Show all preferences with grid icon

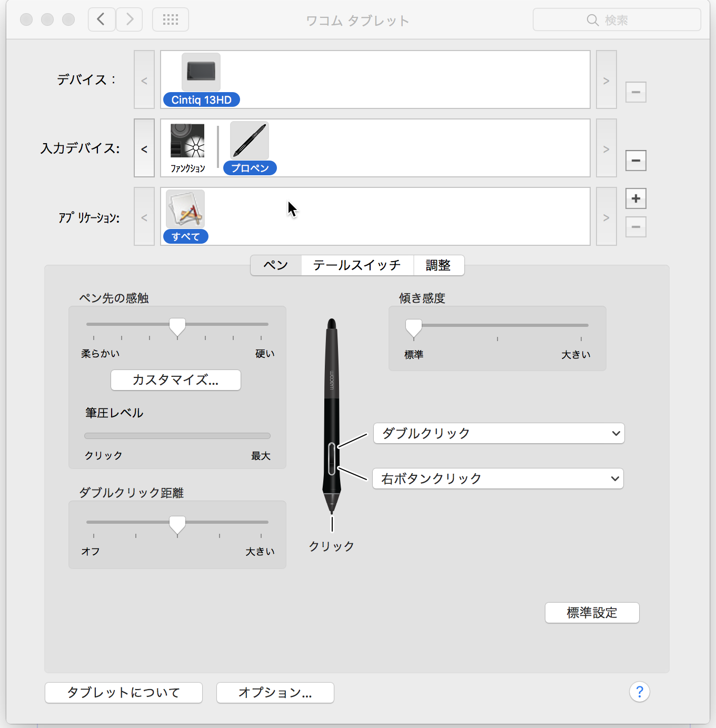pyautogui.click(x=171, y=20)
